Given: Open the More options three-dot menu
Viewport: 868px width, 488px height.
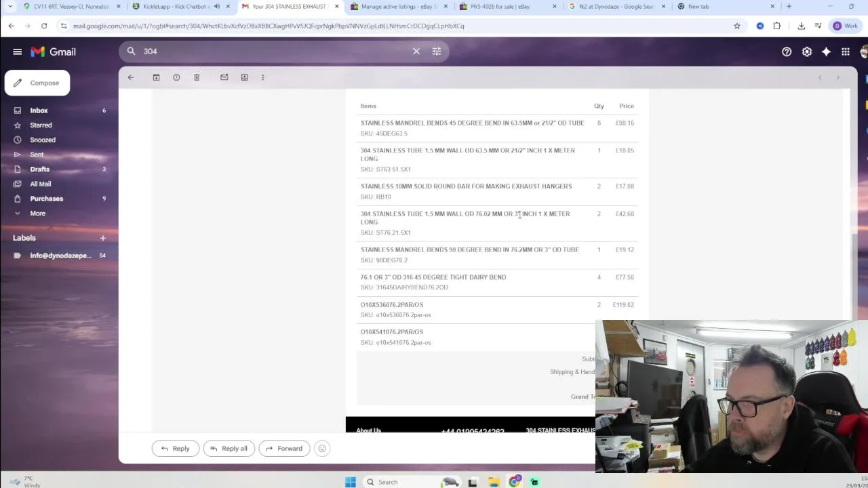Looking at the screenshot, I should click(263, 77).
